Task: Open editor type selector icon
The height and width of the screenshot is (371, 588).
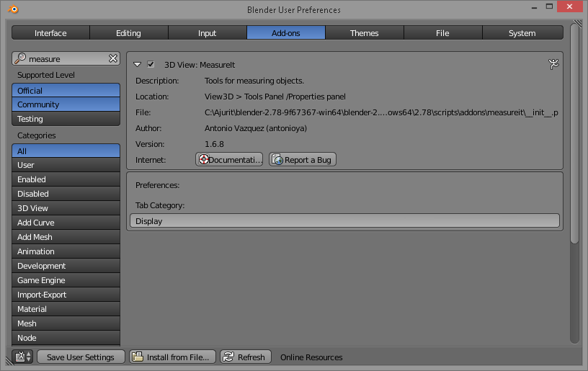Action: click(x=22, y=357)
